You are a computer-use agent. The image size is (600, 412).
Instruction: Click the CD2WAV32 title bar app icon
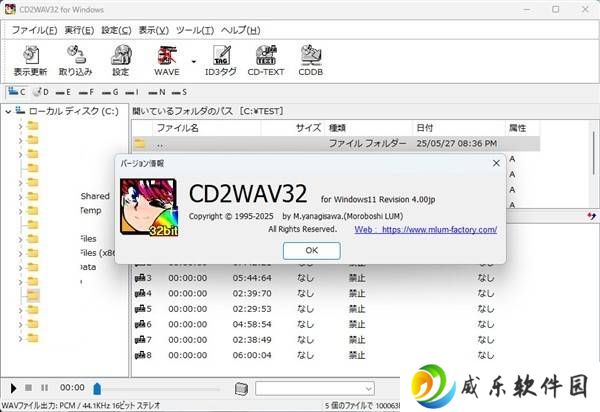pos(10,9)
